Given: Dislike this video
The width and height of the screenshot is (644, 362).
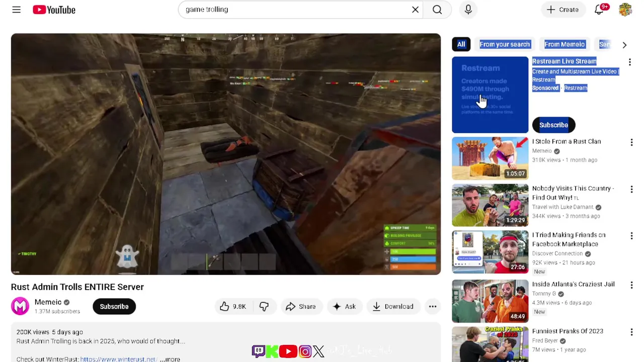Looking at the screenshot, I should coord(264,306).
